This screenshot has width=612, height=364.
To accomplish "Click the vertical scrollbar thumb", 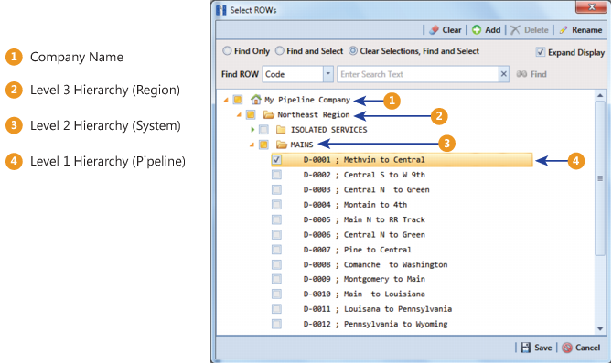I will tap(600, 178).
